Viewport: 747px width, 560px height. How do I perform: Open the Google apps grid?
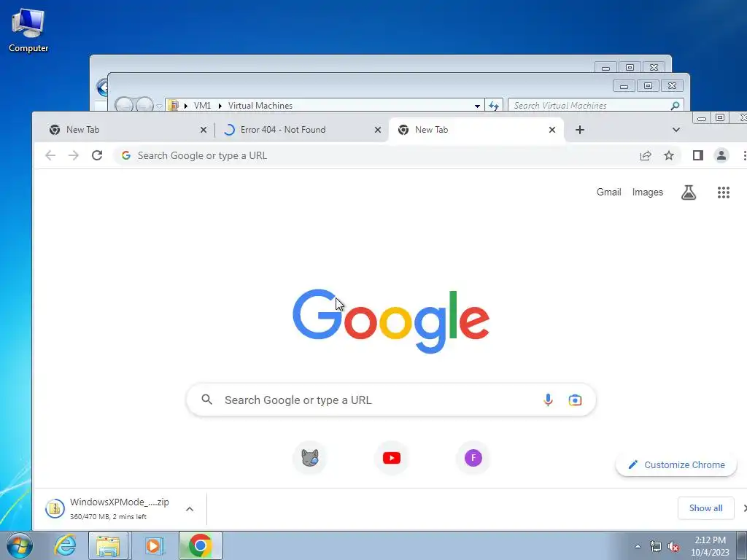tap(724, 192)
